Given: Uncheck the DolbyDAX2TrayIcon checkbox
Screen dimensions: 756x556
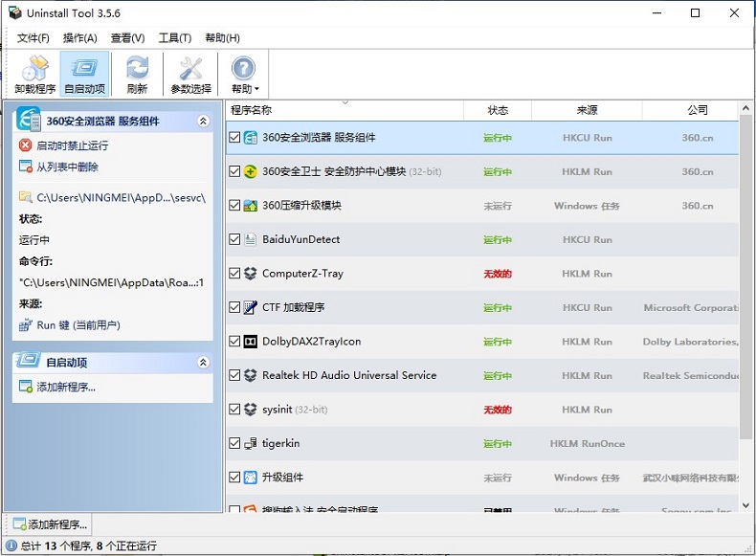Looking at the screenshot, I should tap(234, 342).
